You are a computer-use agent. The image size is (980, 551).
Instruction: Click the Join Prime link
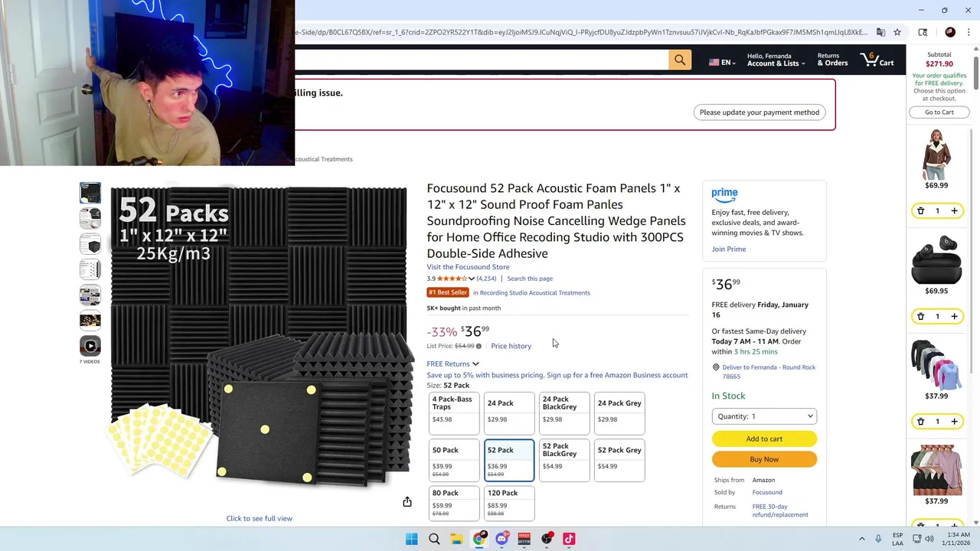[x=728, y=249]
